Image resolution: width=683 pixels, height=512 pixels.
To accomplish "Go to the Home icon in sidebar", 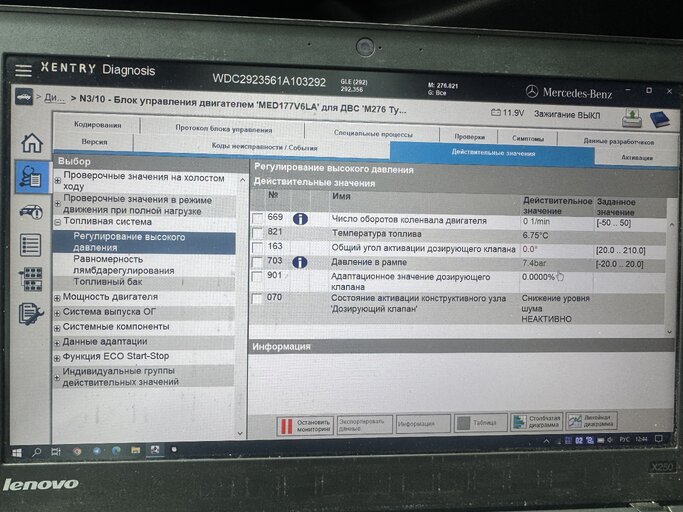I will pyautogui.click(x=32, y=143).
